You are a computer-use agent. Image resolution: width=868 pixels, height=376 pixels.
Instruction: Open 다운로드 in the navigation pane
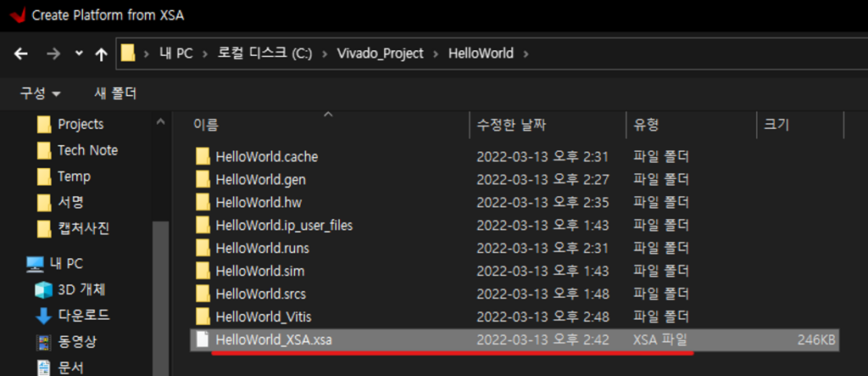84,316
